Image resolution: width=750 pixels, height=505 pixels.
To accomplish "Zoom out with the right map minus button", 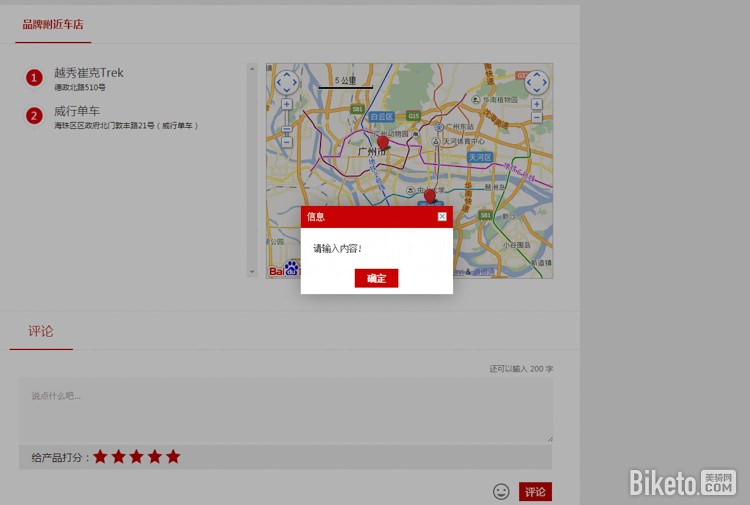I will click(x=536, y=118).
